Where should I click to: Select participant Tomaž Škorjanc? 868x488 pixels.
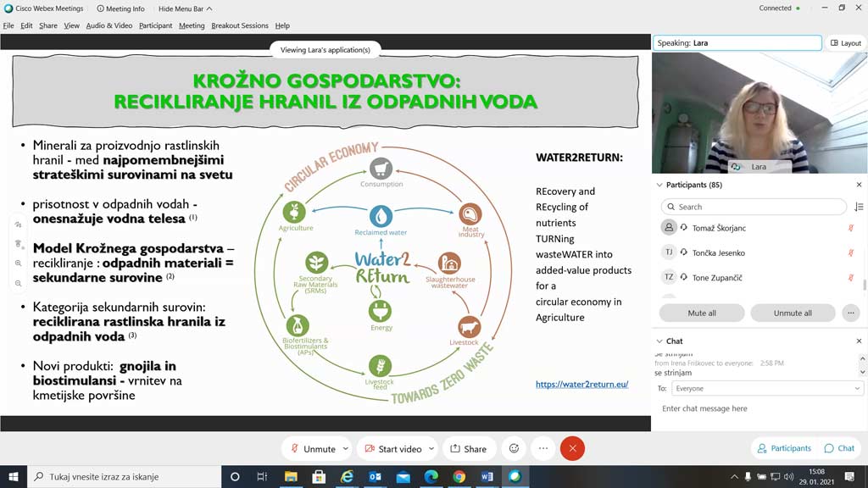pyautogui.click(x=719, y=228)
